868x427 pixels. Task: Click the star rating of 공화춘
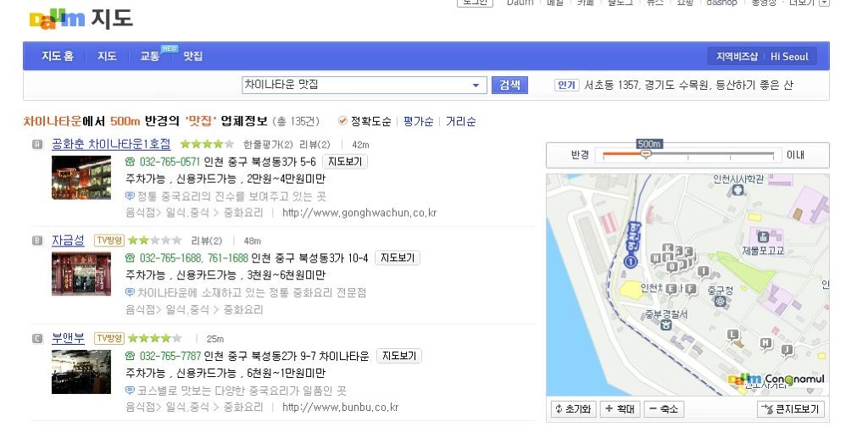(207, 144)
